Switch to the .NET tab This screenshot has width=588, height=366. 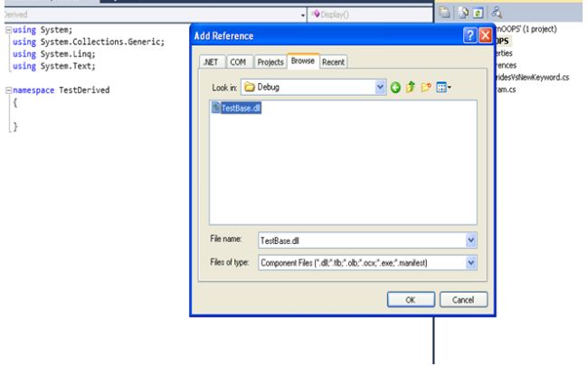211,62
